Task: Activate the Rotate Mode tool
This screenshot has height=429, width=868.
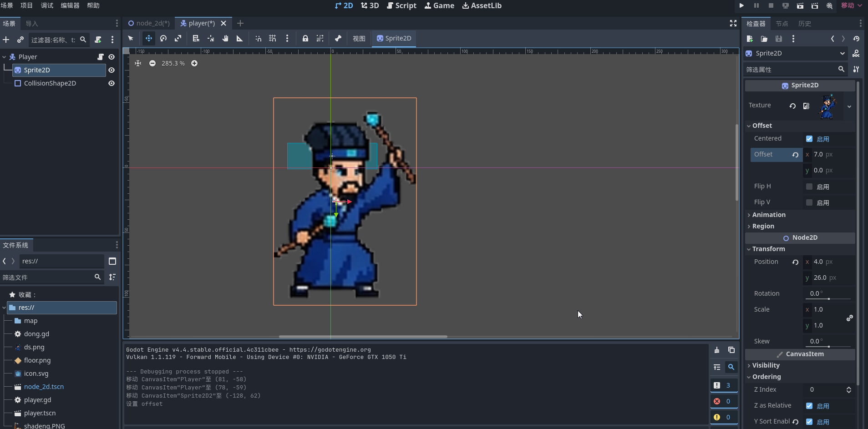Action: point(163,38)
